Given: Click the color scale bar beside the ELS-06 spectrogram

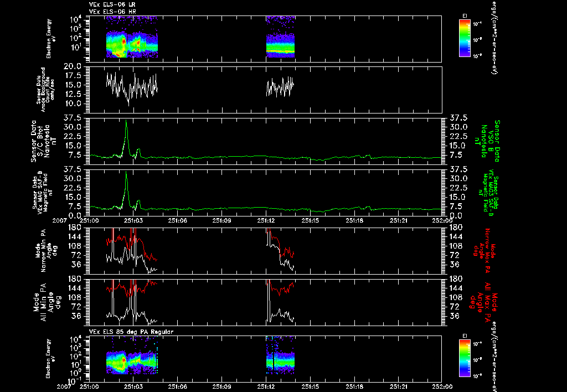Looking at the screenshot, I should click(465, 38).
